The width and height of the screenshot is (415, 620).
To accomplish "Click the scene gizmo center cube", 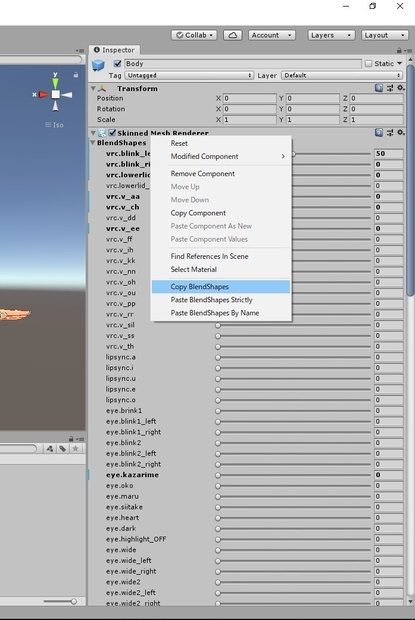I will click(x=55, y=94).
